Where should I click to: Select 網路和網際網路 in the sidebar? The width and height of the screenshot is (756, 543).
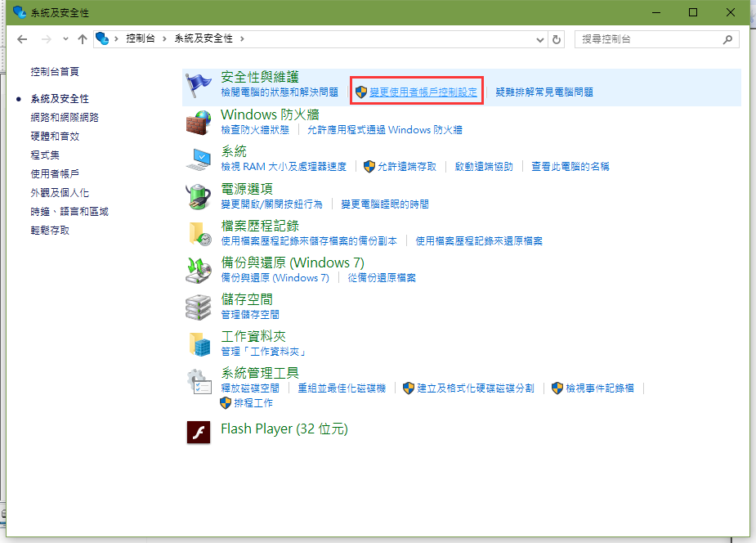[x=65, y=117]
